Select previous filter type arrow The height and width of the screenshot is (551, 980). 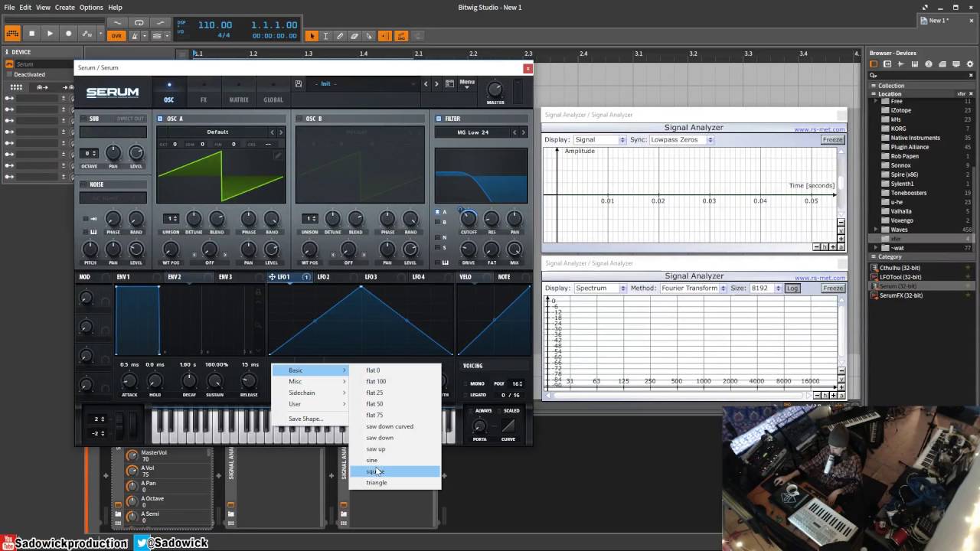click(513, 132)
